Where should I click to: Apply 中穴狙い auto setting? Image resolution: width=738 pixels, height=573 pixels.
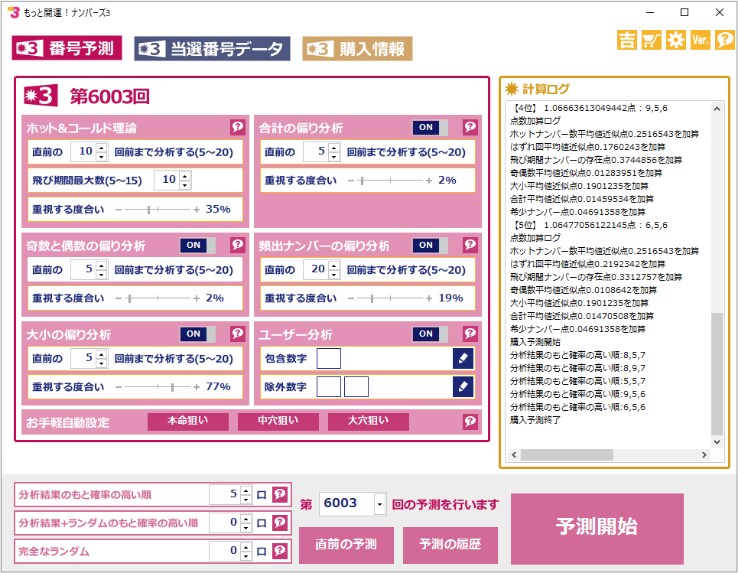click(278, 421)
